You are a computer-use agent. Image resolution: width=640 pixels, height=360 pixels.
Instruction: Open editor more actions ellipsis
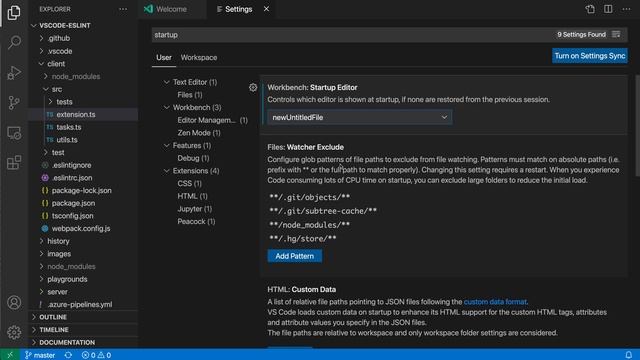[x=627, y=9]
